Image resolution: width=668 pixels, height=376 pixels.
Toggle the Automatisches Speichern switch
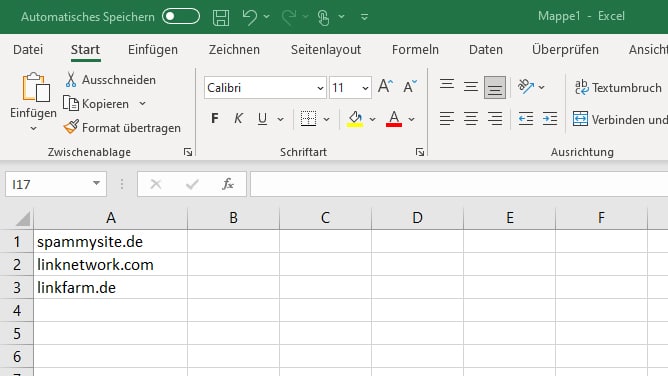pyautogui.click(x=181, y=17)
